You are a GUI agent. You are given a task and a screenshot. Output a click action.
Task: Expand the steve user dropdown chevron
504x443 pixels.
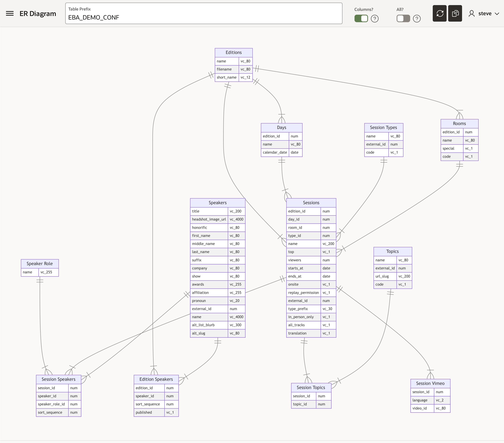point(497,14)
